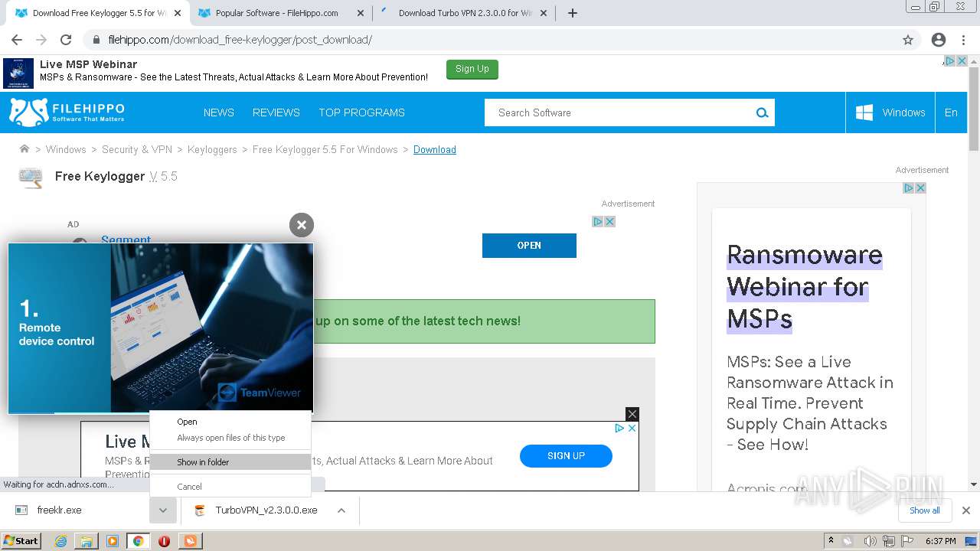The width and height of the screenshot is (980, 551).
Task: Click Show all downloads button
Action: tap(925, 510)
